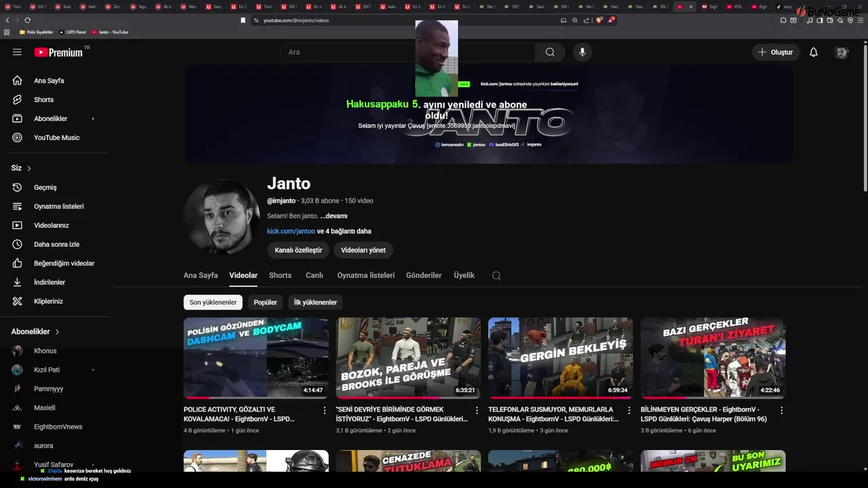
Task: Open the LSPD Panel bookmark
Action: (x=73, y=32)
